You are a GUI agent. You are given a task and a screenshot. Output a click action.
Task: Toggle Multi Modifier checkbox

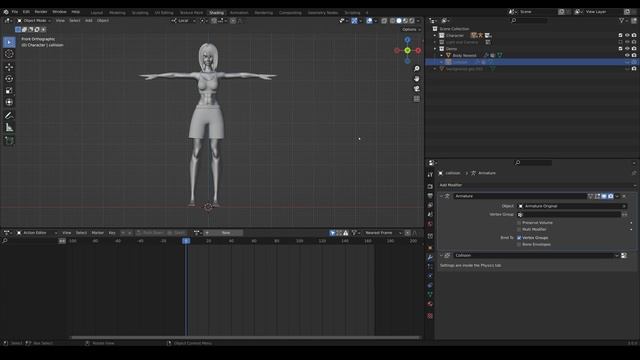pyautogui.click(x=519, y=229)
